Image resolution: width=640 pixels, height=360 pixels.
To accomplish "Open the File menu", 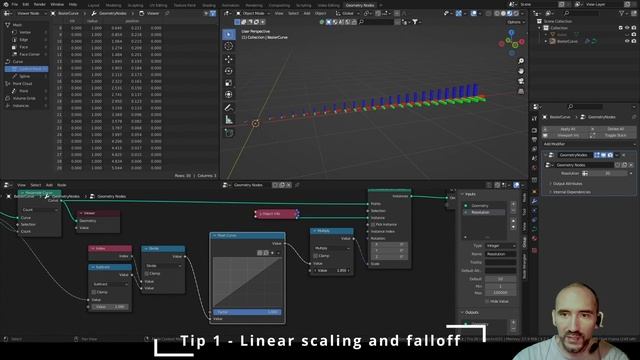I will click(15, 4).
